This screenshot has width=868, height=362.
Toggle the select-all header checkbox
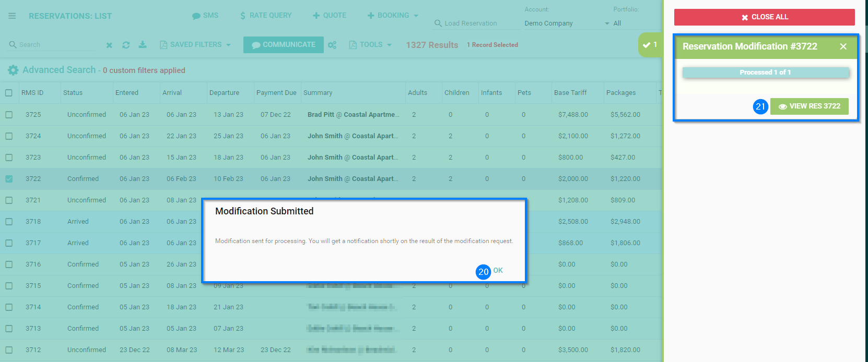[x=9, y=93]
